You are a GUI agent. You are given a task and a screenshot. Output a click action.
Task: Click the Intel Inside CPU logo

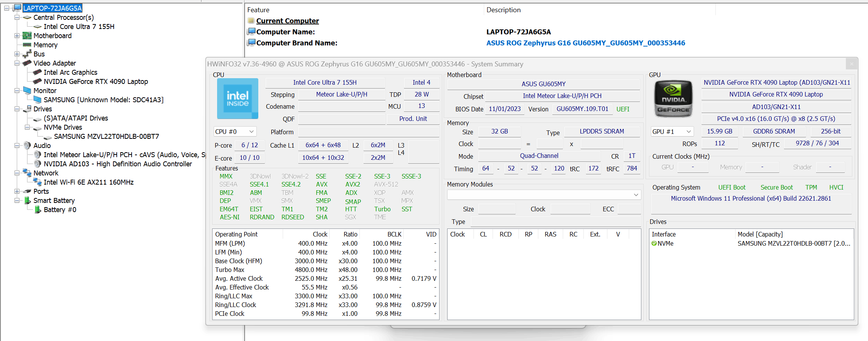pos(238,99)
